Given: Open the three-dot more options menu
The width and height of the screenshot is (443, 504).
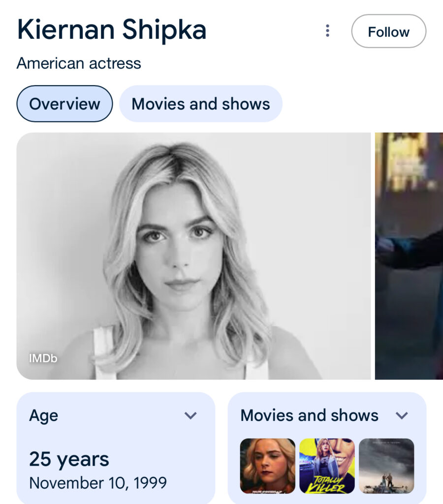Looking at the screenshot, I should tap(327, 31).
